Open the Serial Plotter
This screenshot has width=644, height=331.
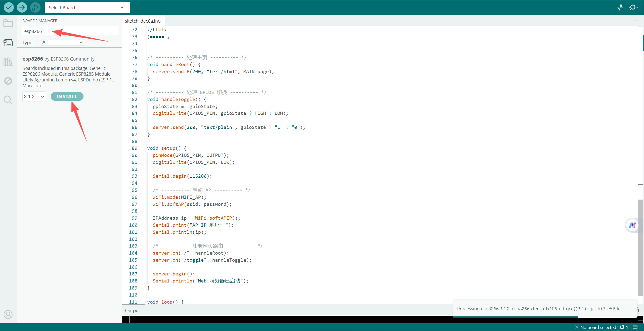point(620,7)
